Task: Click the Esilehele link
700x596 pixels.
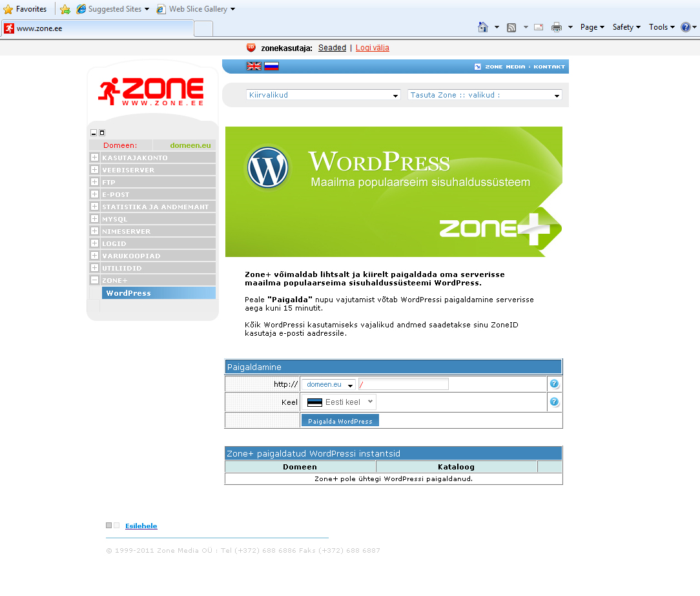Action: (x=141, y=526)
